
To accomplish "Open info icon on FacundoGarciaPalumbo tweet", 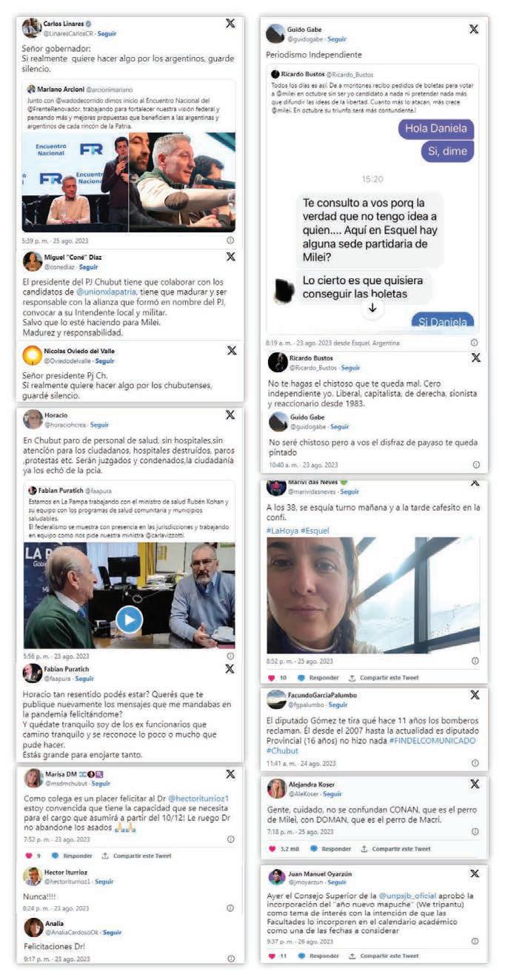I will (x=474, y=763).
